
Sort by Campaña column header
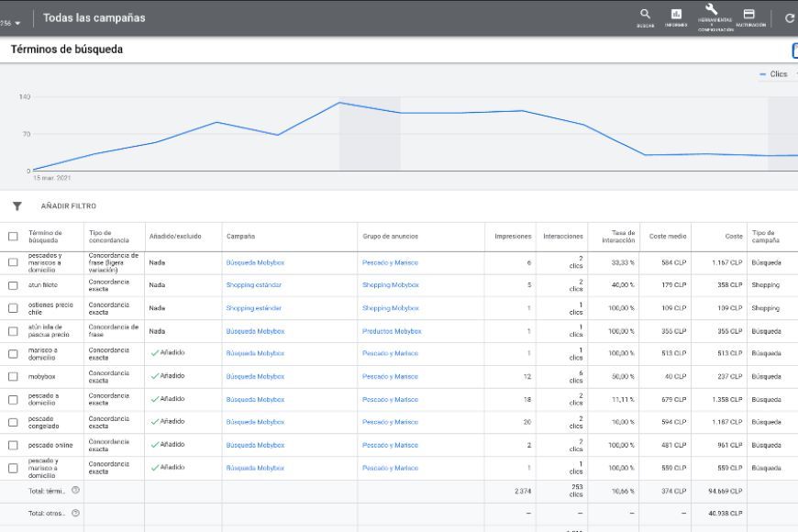(x=240, y=237)
